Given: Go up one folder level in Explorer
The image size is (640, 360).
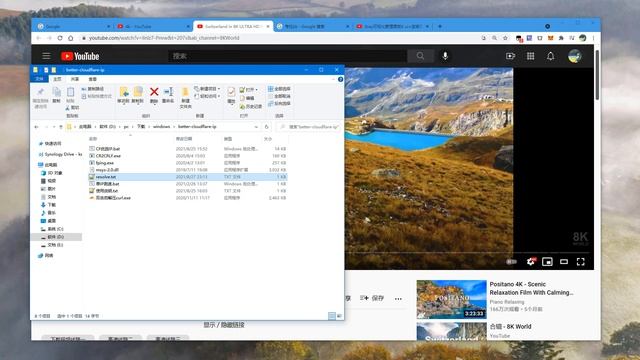Looking at the screenshot, I should point(61,127).
